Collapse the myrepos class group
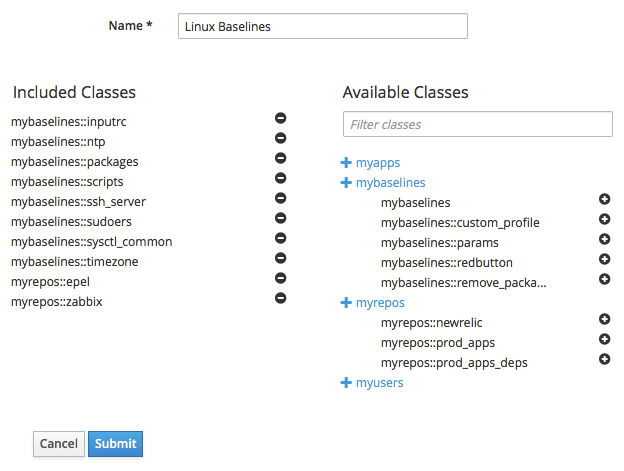624x471 pixels. pos(347,302)
